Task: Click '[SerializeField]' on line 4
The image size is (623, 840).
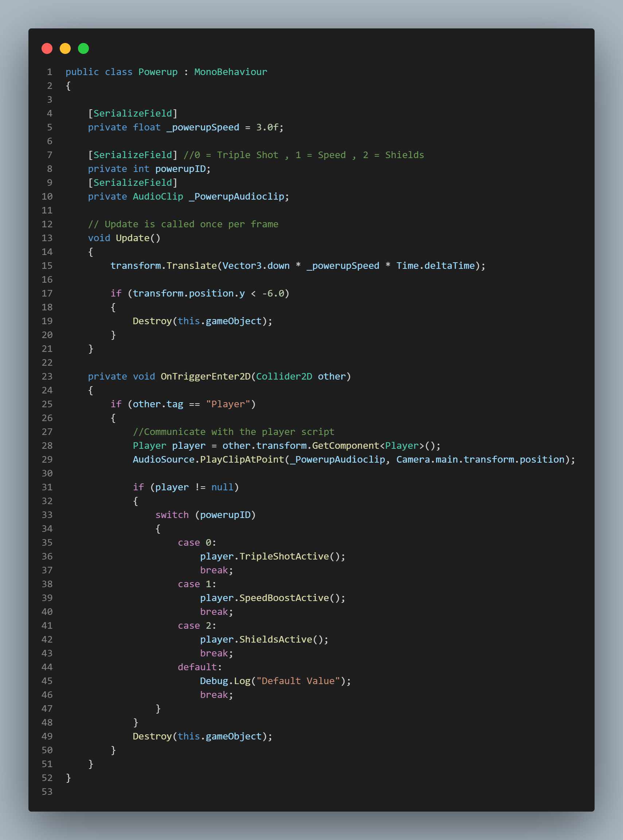Action: tap(133, 114)
